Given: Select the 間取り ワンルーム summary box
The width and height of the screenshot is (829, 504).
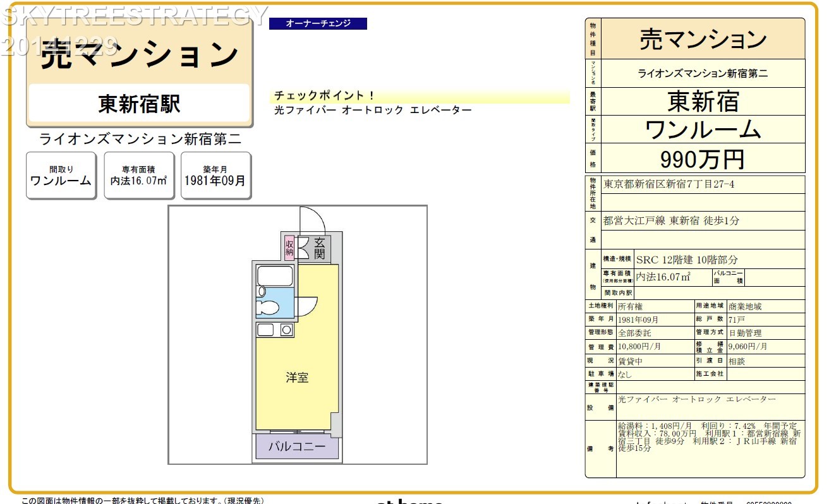Looking at the screenshot, I should coord(61,176).
